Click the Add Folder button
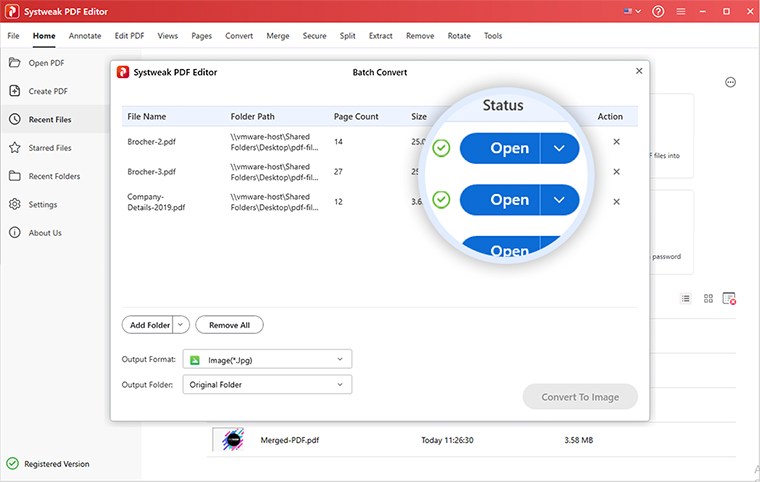The width and height of the screenshot is (760, 482). (x=147, y=325)
